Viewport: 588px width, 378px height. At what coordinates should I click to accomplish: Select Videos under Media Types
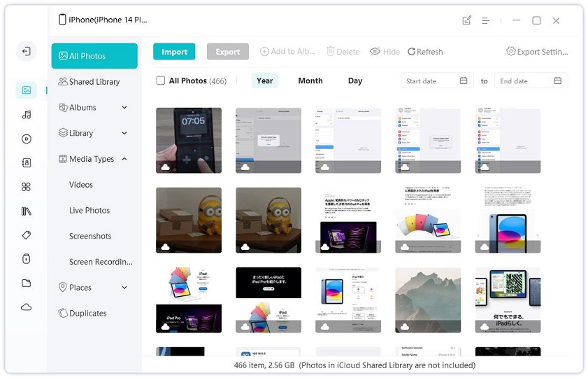pos(81,185)
